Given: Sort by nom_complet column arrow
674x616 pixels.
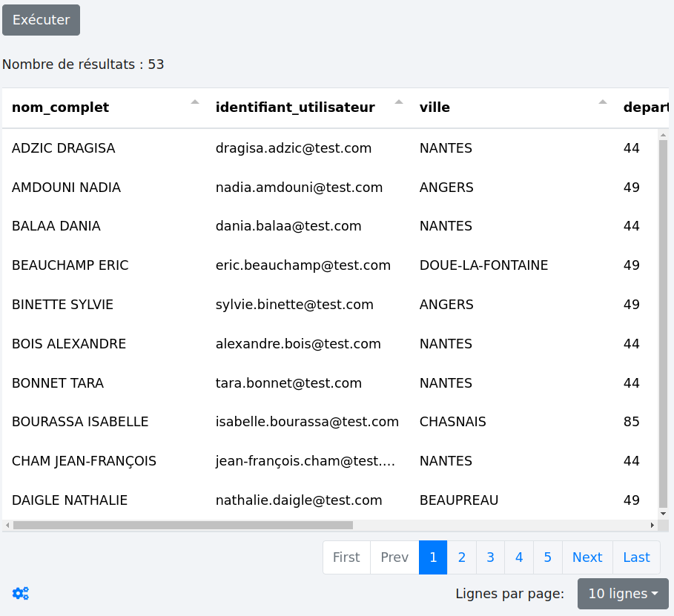Looking at the screenshot, I should click(195, 102).
